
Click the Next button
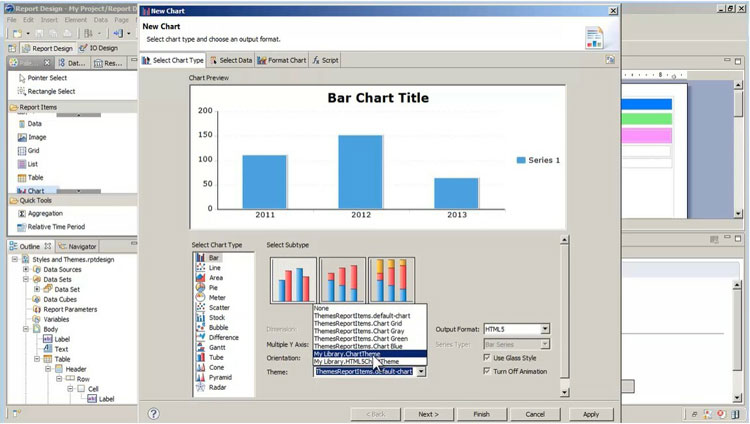tap(428, 413)
